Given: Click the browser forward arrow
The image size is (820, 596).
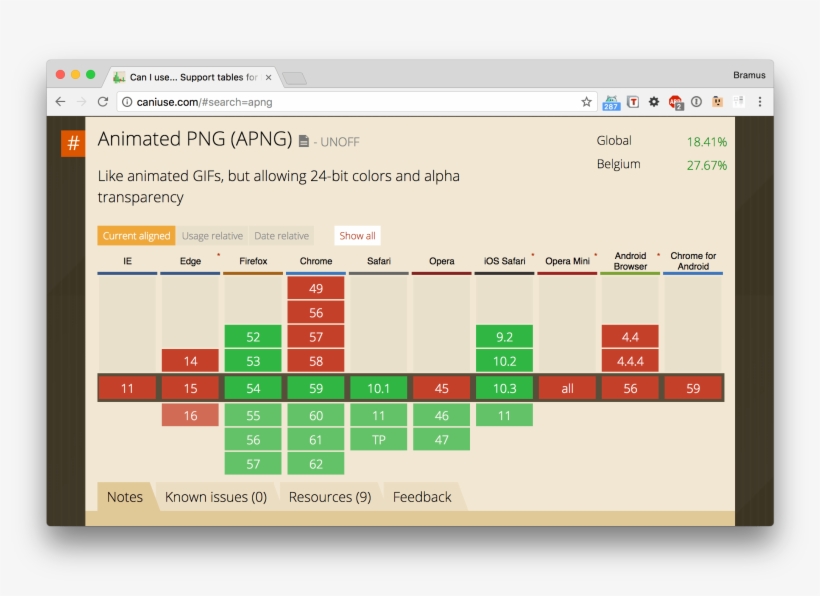Looking at the screenshot, I should click(x=82, y=102).
